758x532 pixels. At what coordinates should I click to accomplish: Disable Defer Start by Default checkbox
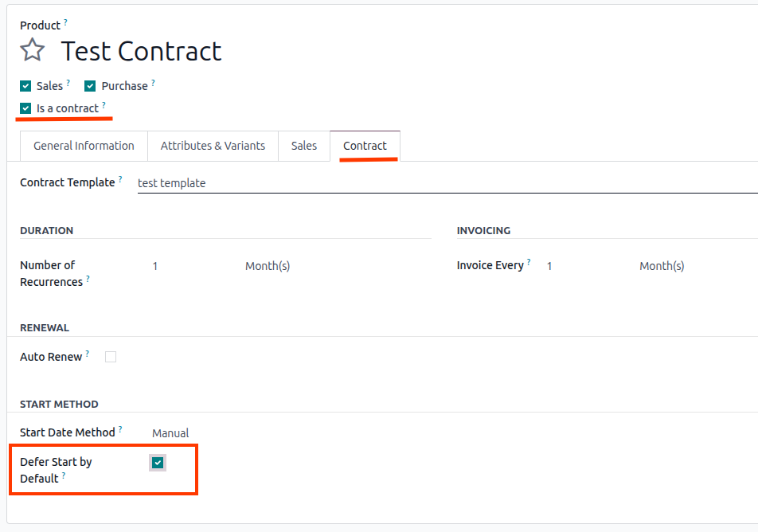(158, 463)
